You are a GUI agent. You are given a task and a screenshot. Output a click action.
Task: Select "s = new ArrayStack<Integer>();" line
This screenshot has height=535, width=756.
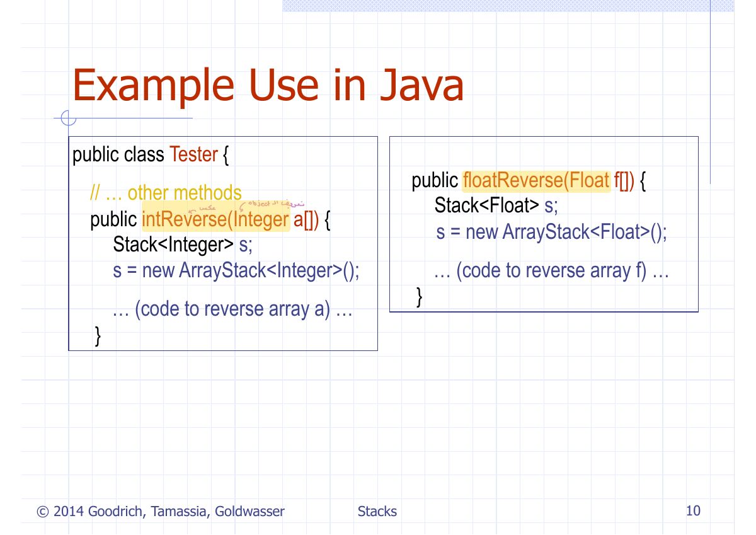(x=236, y=271)
